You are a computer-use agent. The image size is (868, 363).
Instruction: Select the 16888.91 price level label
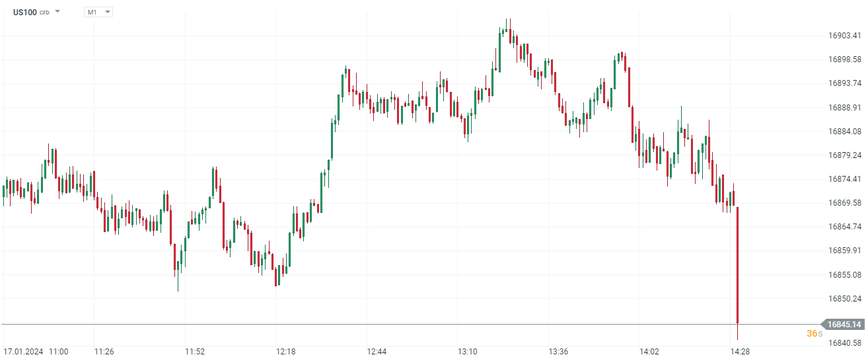(x=845, y=107)
